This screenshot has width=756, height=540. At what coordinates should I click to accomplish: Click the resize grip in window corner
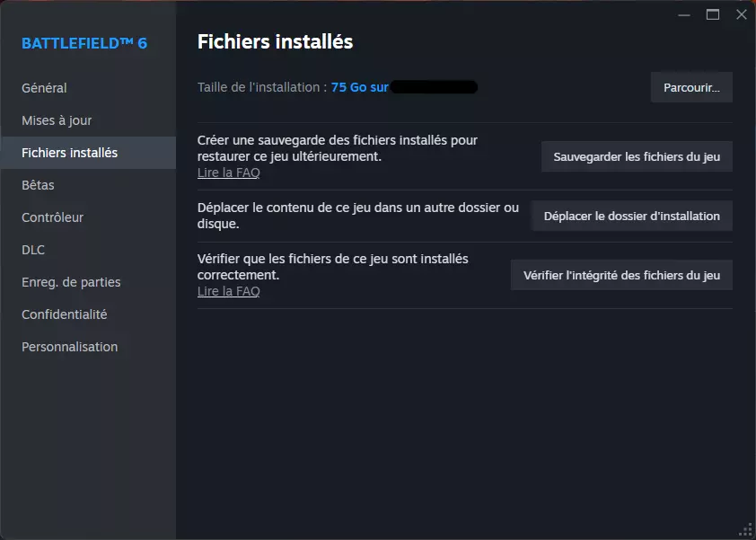tap(745, 529)
